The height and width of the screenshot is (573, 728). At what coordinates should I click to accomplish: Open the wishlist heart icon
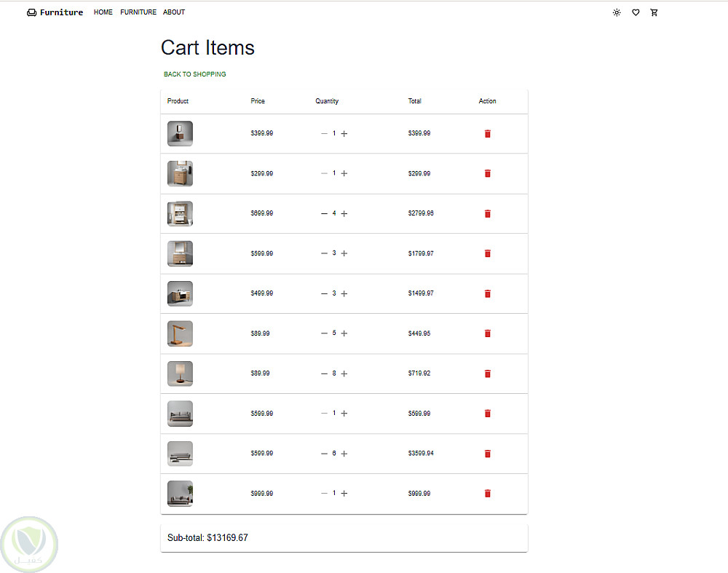636,12
